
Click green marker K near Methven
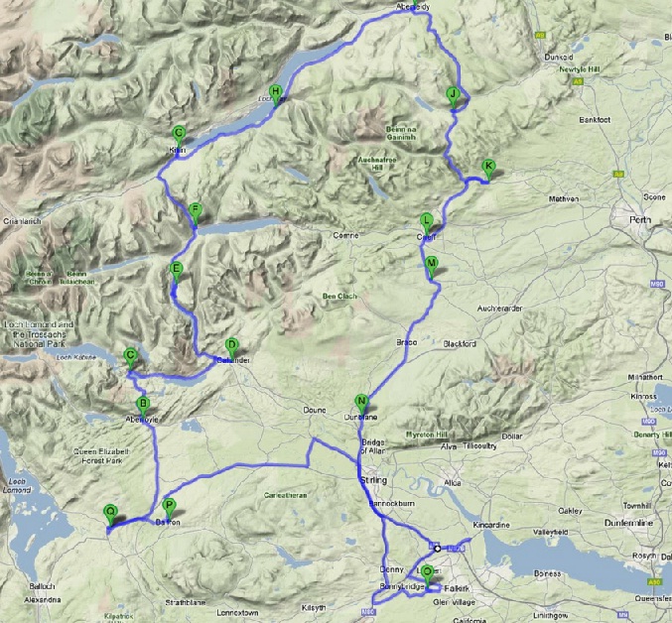(x=488, y=169)
